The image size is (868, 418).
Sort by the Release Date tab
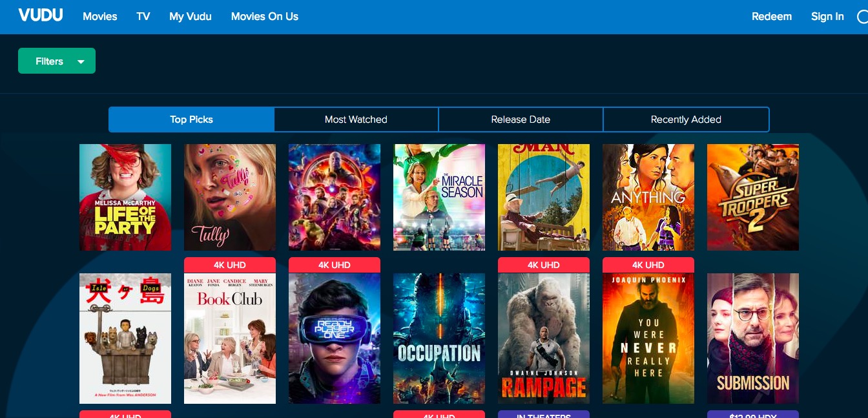(521, 120)
